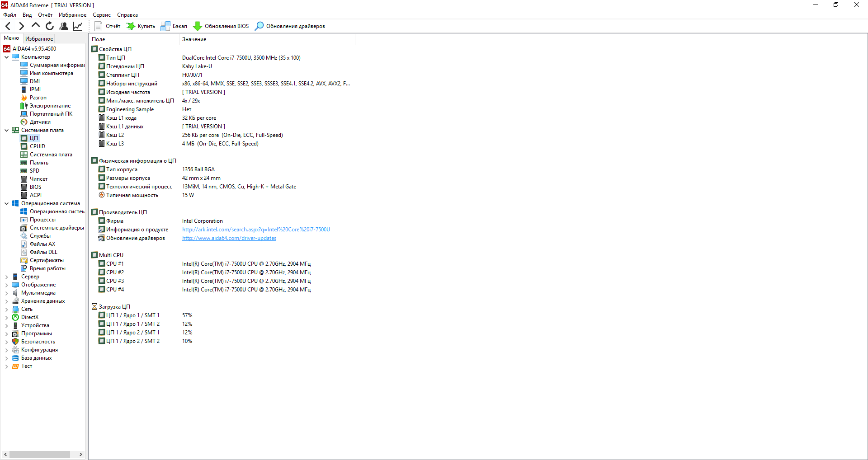Open the Отчёт menu in menu bar
Screen dimensions: 868x460
tap(45, 15)
